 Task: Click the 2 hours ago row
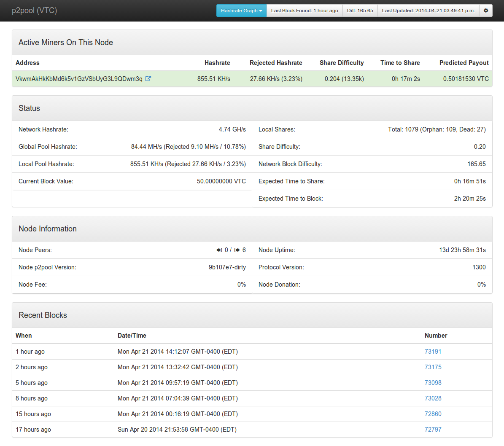pos(252,367)
